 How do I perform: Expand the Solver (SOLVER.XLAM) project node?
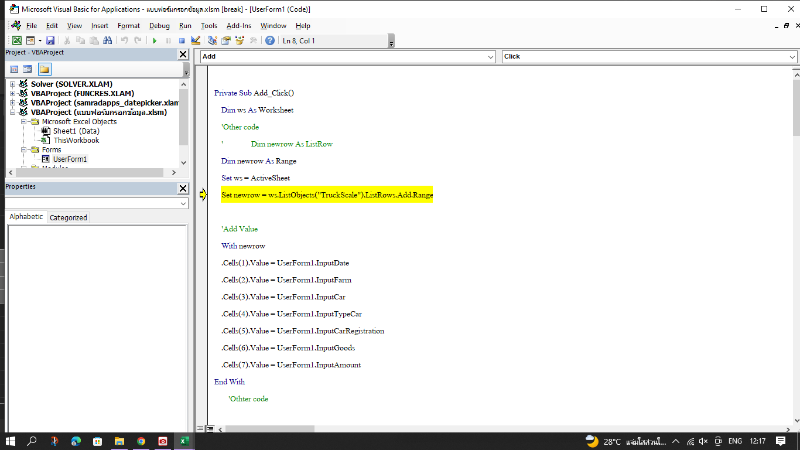pos(12,84)
